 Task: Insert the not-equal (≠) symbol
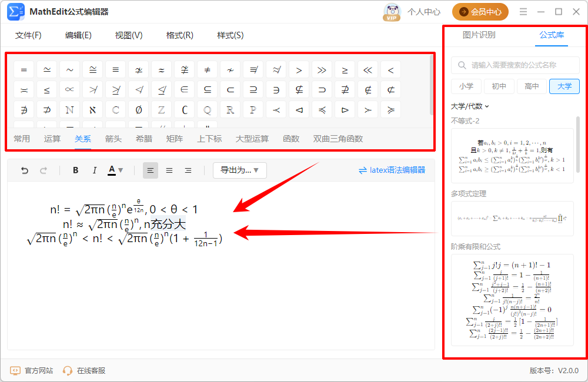pyautogui.click(x=207, y=70)
